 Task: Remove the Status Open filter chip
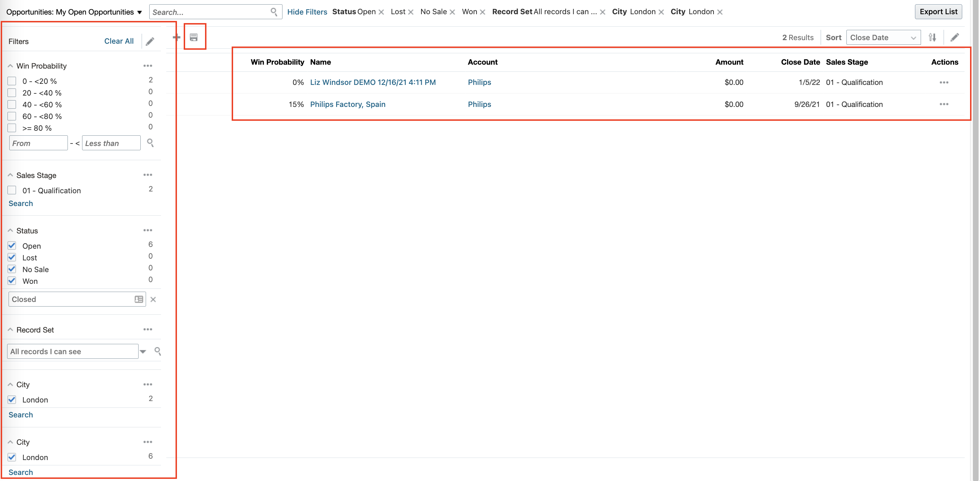tap(381, 12)
